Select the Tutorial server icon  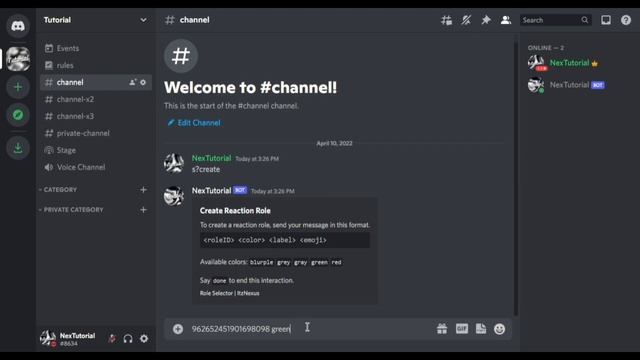point(18,59)
